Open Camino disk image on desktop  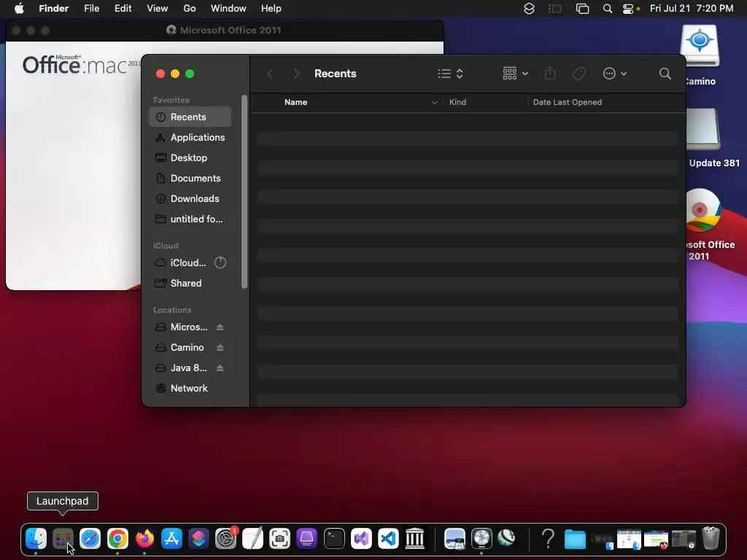[700, 46]
